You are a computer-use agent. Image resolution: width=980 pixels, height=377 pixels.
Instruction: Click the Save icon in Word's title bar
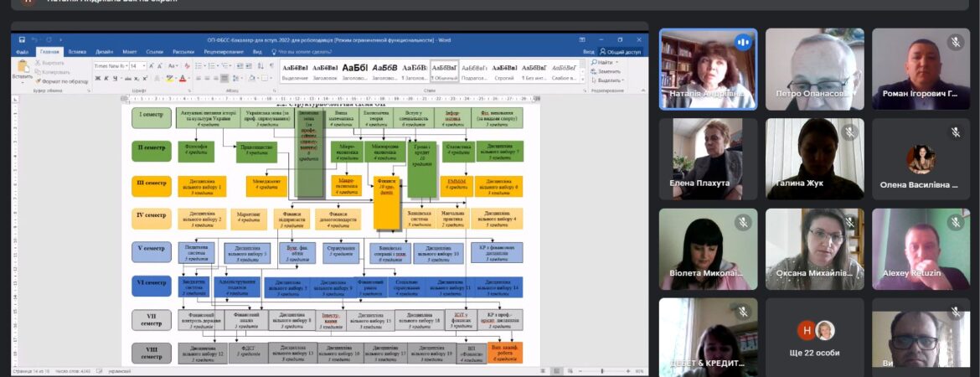point(22,39)
